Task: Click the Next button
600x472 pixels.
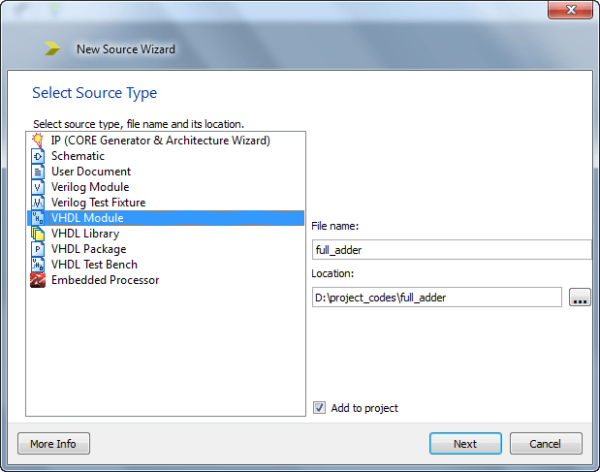Action: pos(465,444)
